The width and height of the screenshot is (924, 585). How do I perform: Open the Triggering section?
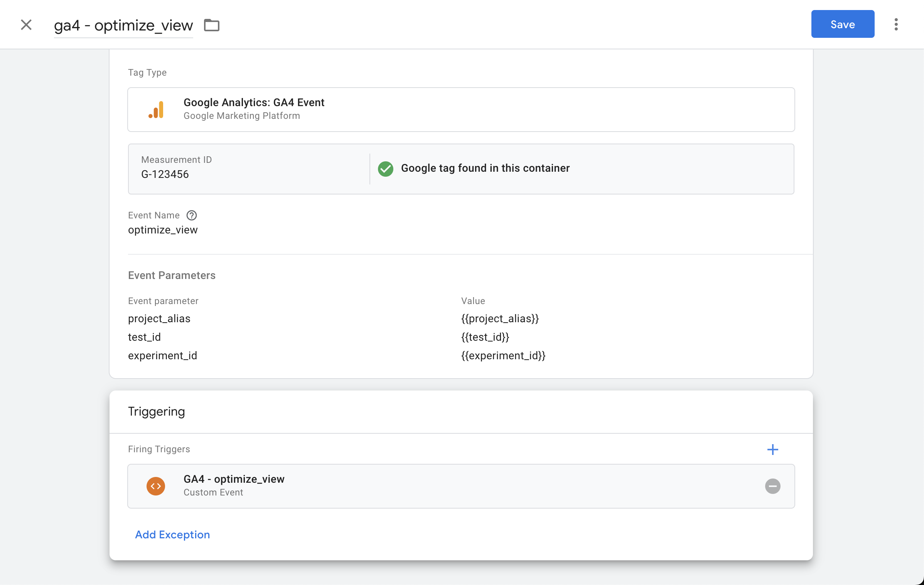[x=156, y=411]
